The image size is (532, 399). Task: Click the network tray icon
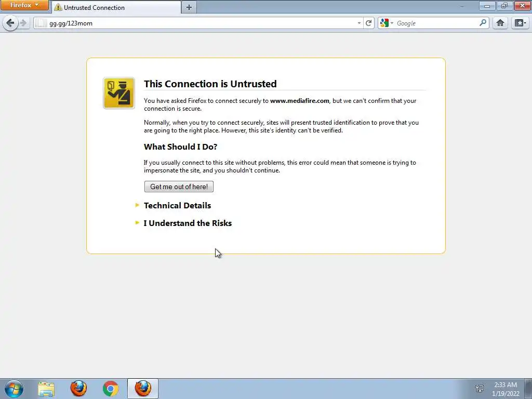click(480, 389)
